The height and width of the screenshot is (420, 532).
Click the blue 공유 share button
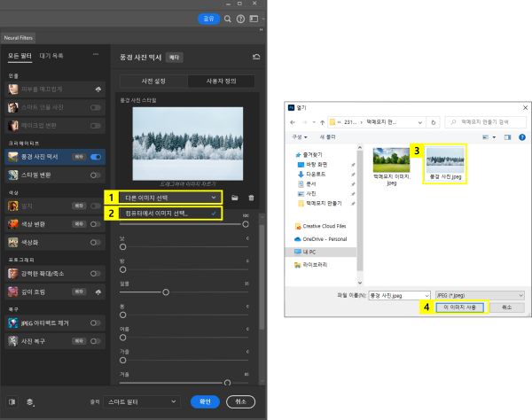click(208, 19)
